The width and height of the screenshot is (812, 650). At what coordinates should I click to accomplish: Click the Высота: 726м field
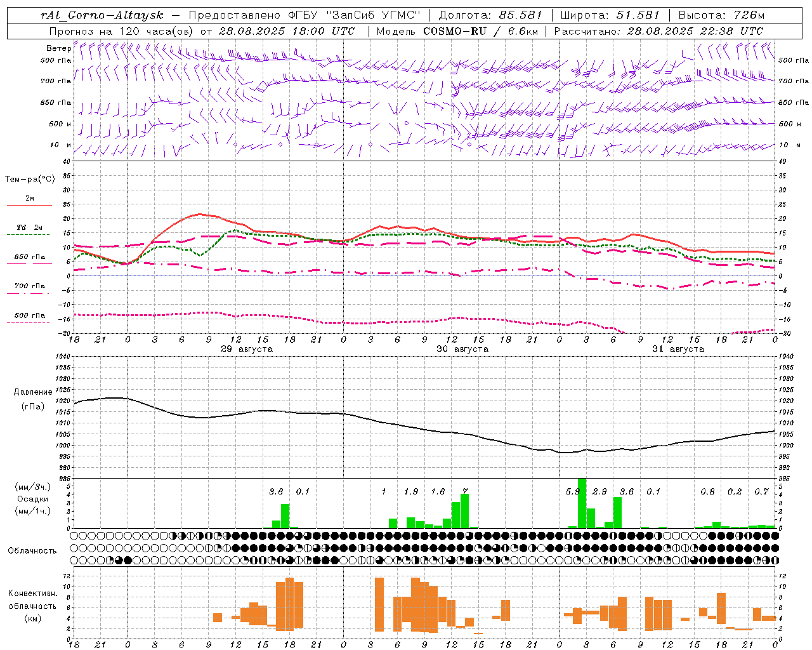(721, 15)
